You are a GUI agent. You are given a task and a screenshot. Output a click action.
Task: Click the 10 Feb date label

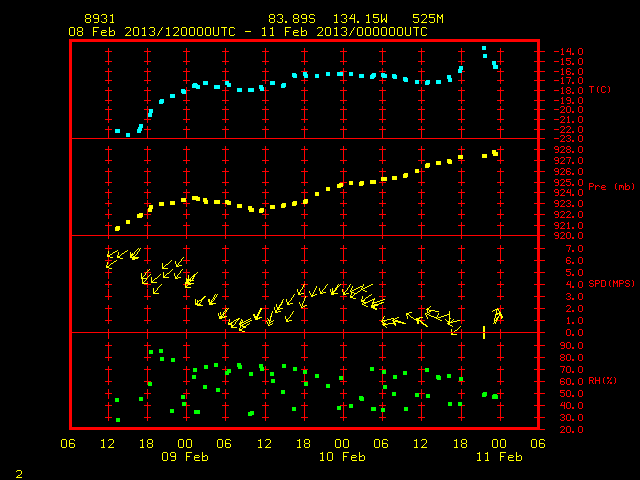(x=342, y=456)
